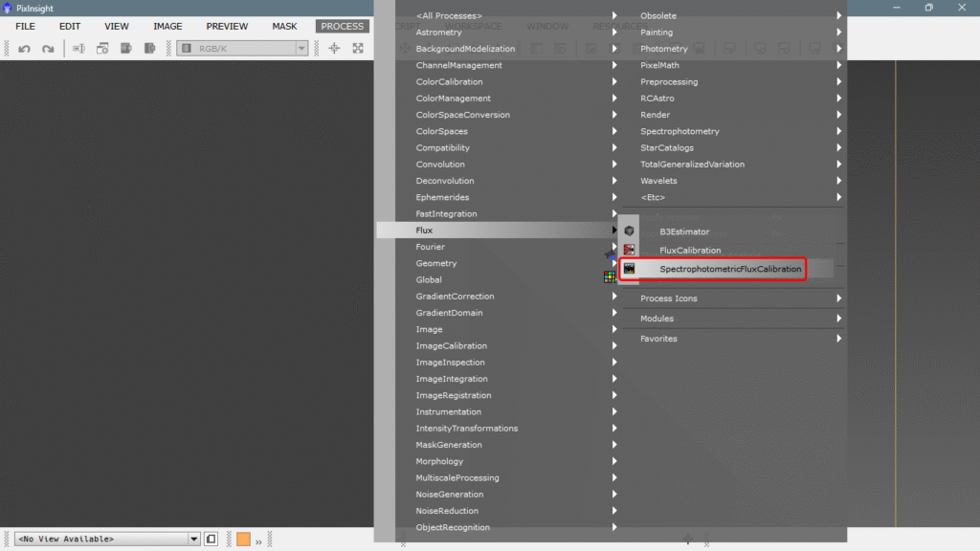Select SpectrophotometricFluxCalibration from Flux submenu

[x=730, y=269]
